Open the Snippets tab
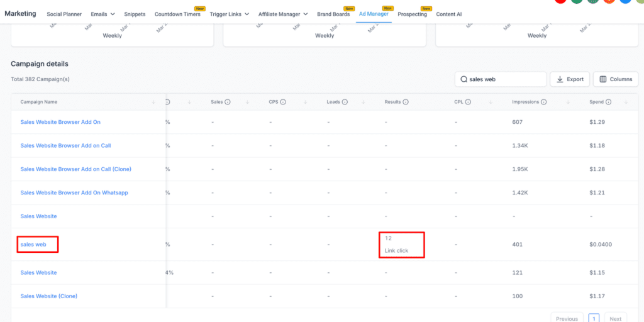644x322 pixels. coord(135,14)
